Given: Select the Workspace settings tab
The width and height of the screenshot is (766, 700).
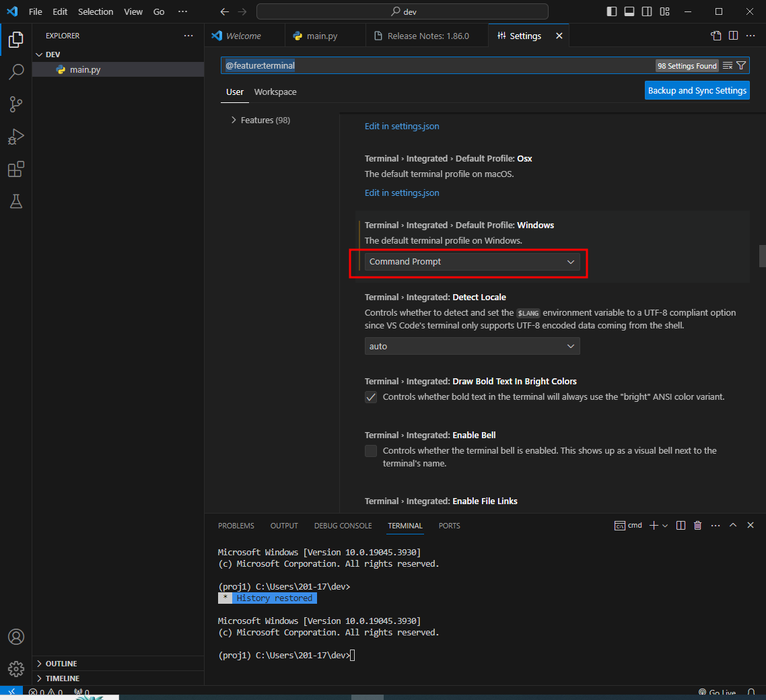Looking at the screenshot, I should (275, 92).
